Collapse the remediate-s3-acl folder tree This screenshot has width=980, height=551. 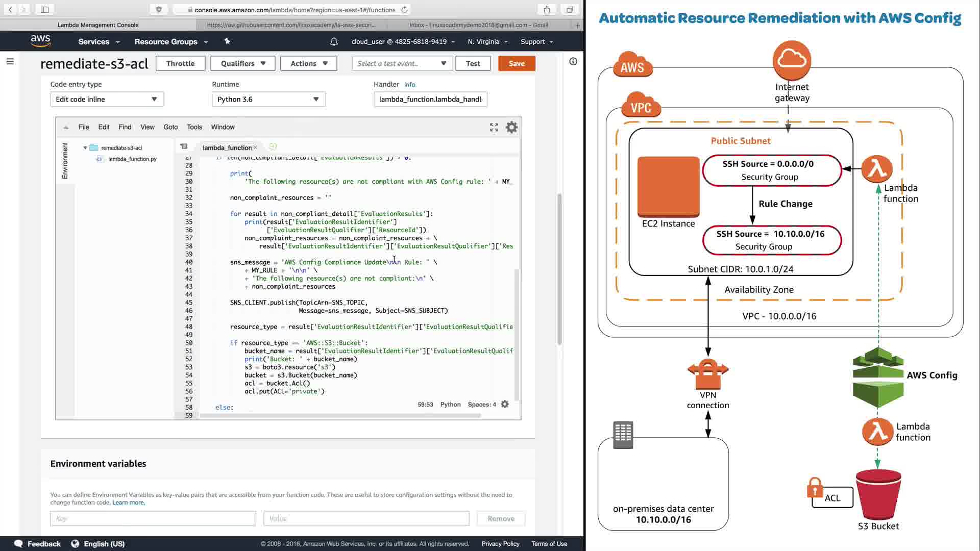[x=85, y=148]
